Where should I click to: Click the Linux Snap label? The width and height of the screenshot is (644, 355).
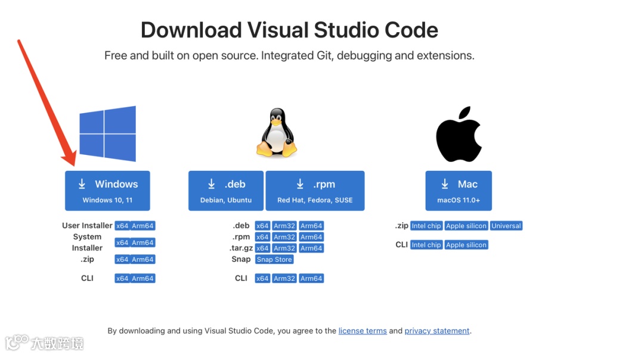241,259
